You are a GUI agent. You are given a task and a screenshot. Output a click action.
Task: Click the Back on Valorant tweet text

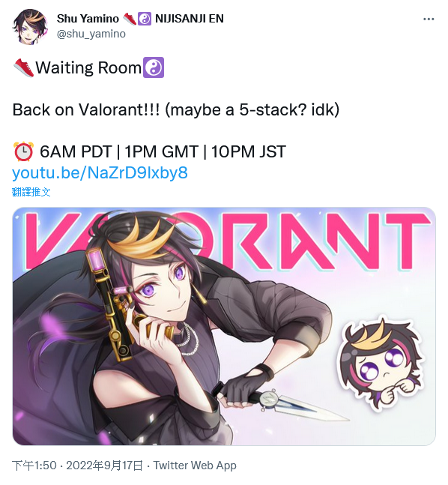pos(176,109)
